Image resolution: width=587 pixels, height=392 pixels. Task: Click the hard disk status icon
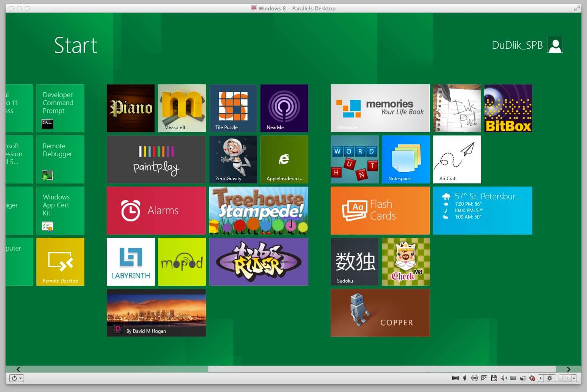[513, 378]
